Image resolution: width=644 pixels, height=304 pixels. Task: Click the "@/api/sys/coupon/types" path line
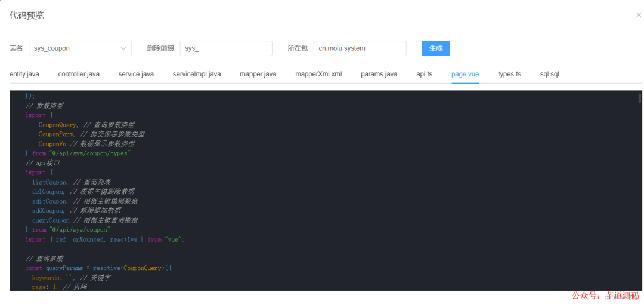pos(80,153)
